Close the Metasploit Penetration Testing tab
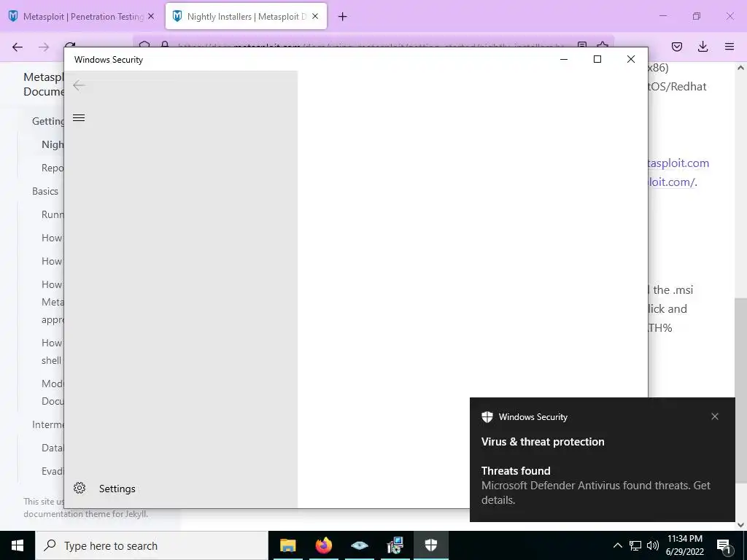 pyautogui.click(x=151, y=16)
